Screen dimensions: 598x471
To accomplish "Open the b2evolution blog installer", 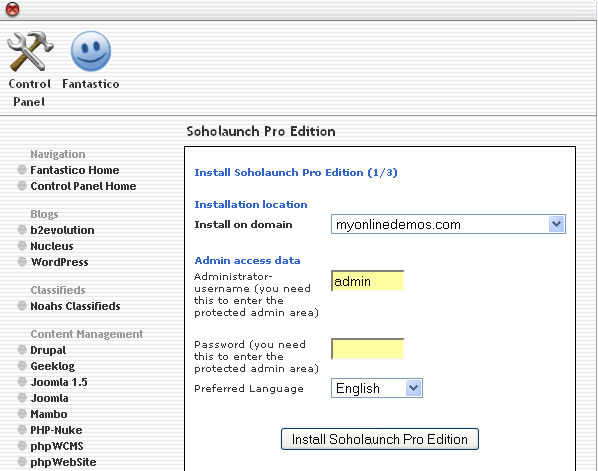I will (62, 230).
